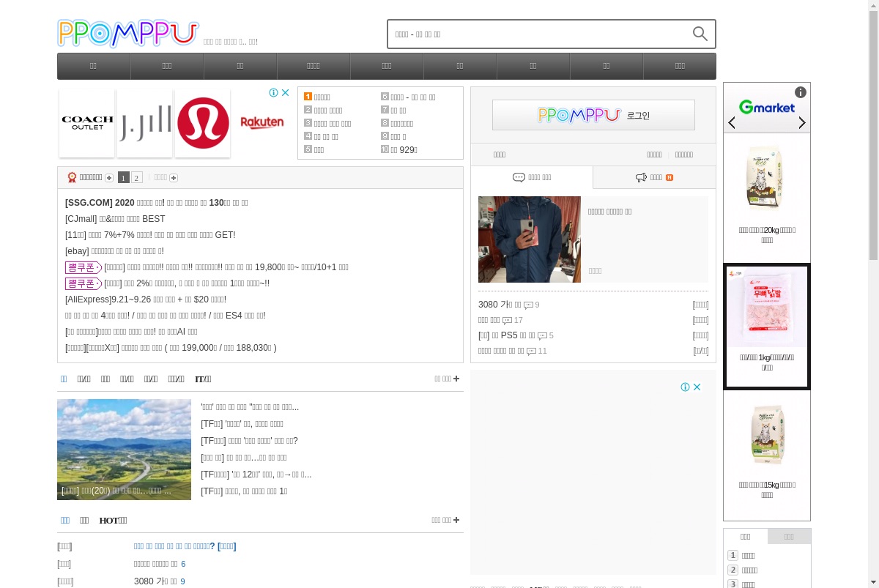Expand the plus icon after the grey heading
The image size is (879, 588).
tap(174, 178)
